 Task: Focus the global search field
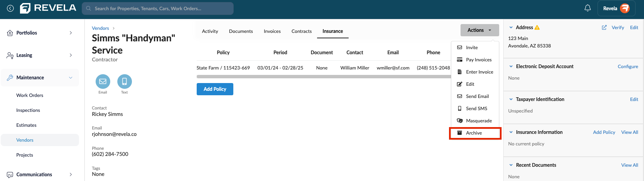coord(158,8)
